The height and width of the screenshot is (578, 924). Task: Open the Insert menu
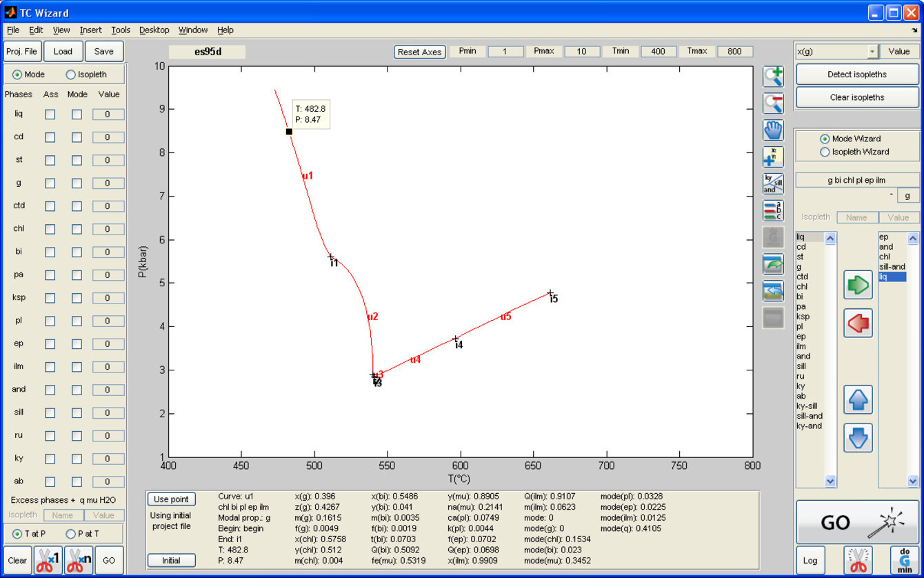(90, 30)
